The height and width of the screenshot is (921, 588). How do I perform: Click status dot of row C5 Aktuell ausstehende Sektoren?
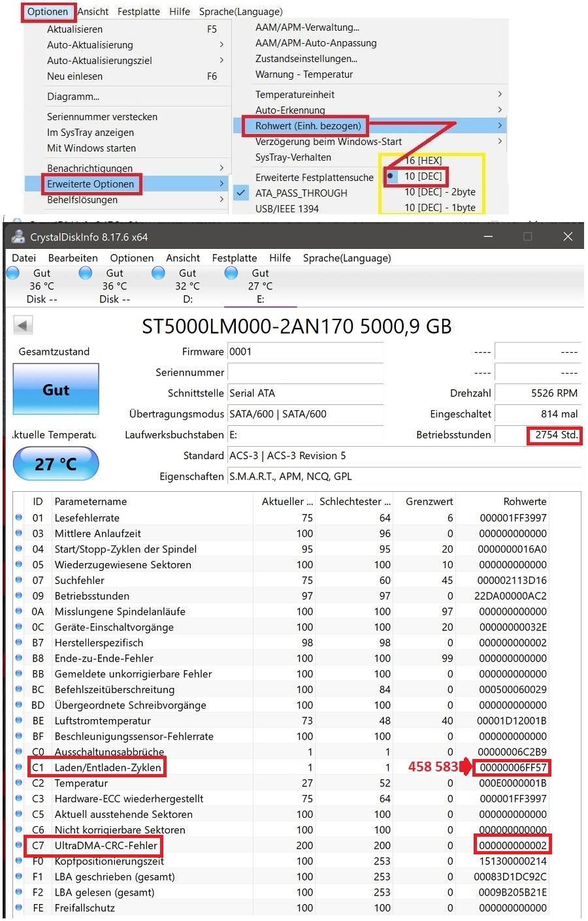click(x=19, y=815)
